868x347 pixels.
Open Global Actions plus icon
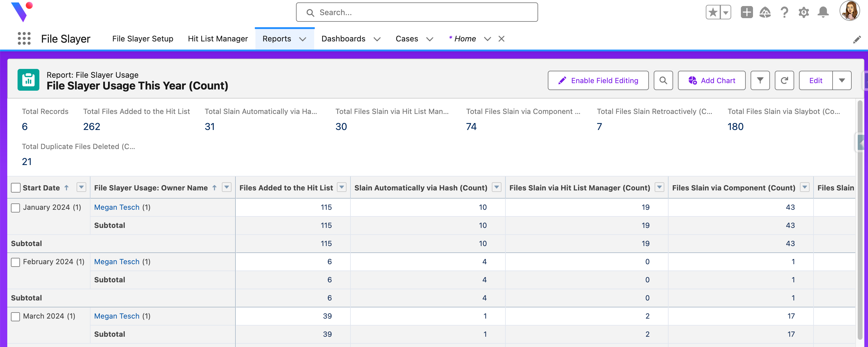pyautogui.click(x=747, y=12)
